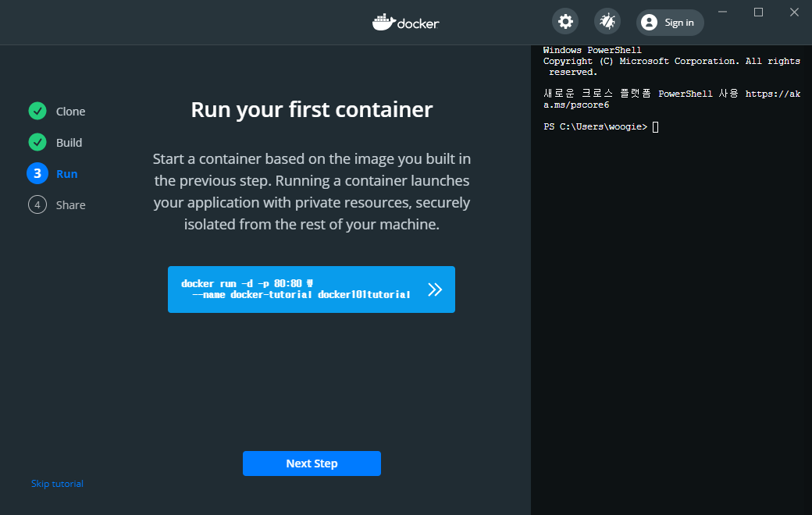Click the green checkmark beside Build
Image resolution: width=812 pixels, height=515 pixels.
tap(37, 142)
